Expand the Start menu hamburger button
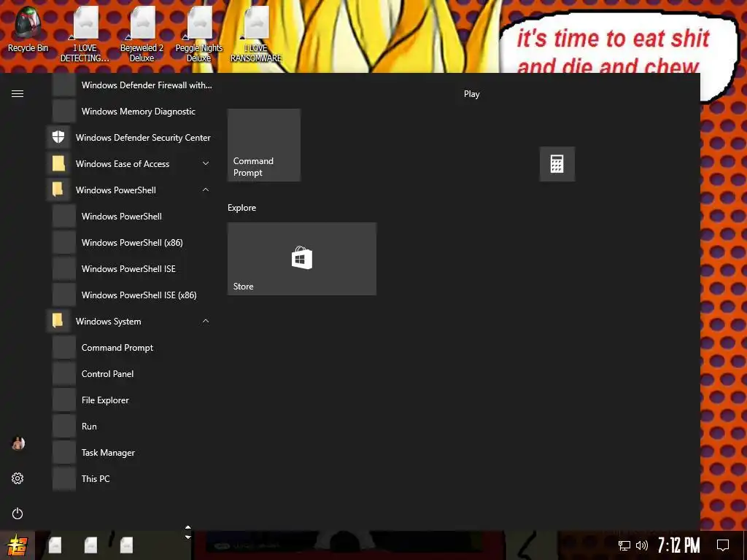Screen dimensions: 747x560 [x=18, y=94]
